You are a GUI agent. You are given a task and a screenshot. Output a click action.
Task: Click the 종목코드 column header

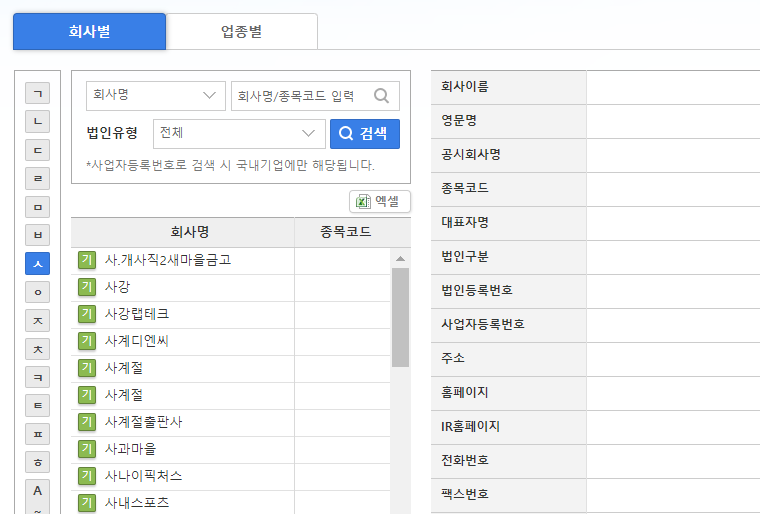coord(352,232)
